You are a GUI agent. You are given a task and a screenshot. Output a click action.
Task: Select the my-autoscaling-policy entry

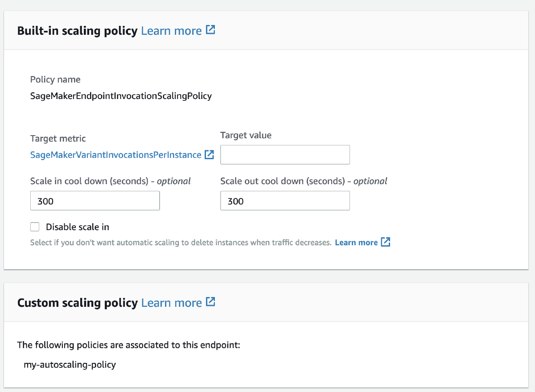click(x=70, y=364)
